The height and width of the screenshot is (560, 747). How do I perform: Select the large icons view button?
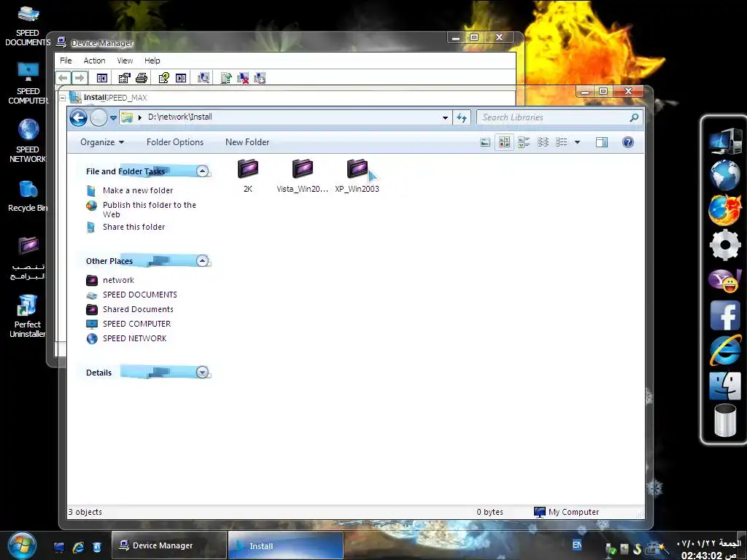click(505, 142)
